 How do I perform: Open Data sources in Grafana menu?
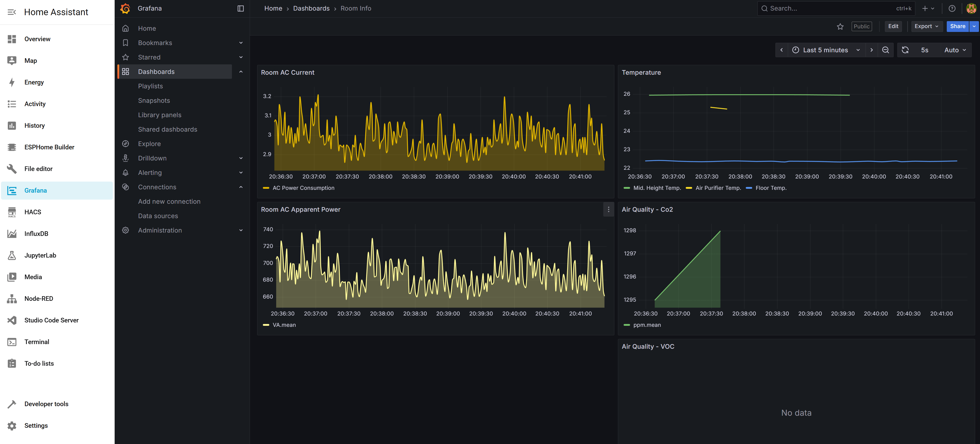point(158,216)
